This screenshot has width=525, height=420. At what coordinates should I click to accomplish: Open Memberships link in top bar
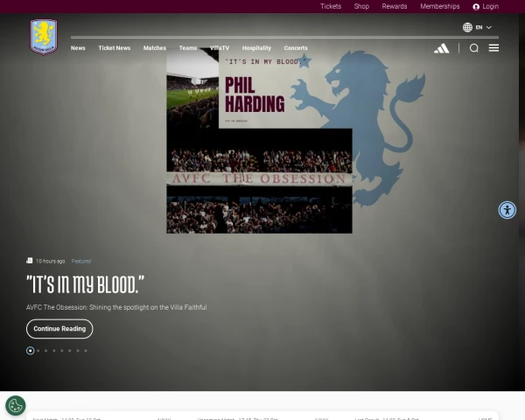click(x=440, y=6)
